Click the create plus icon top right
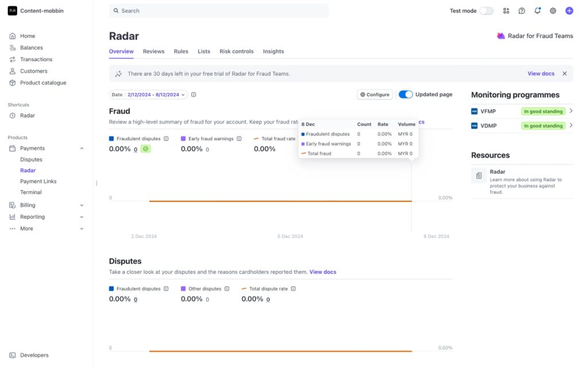 pos(568,10)
